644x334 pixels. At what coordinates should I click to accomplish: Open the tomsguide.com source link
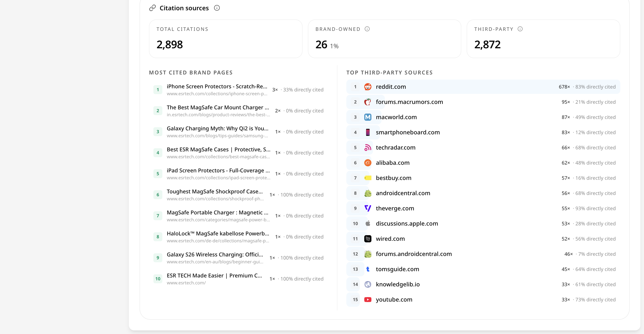click(397, 269)
